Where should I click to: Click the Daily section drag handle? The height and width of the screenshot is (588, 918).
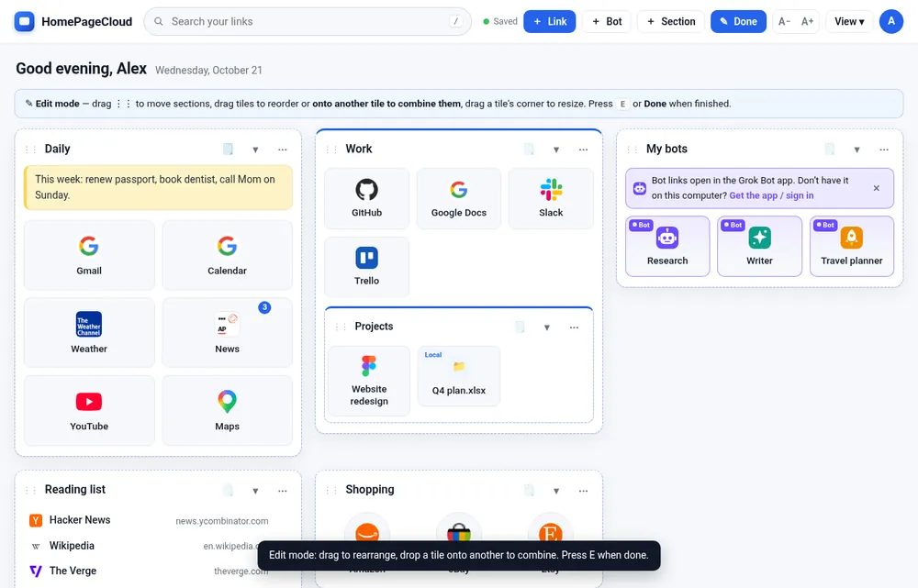[30, 150]
